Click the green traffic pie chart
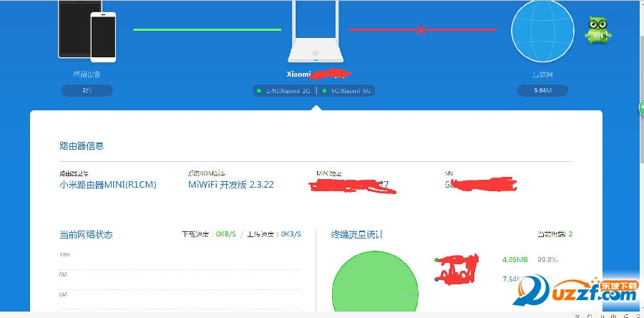 (x=375, y=282)
